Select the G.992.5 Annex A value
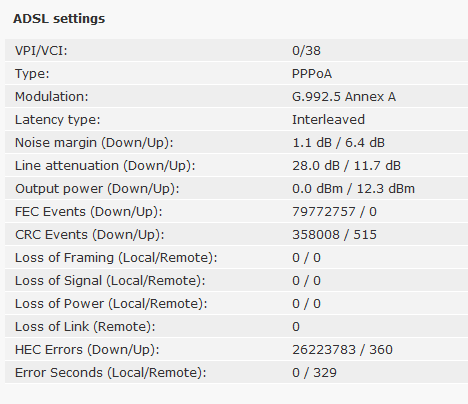Viewport: 468px width, 404px height. pos(344,97)
